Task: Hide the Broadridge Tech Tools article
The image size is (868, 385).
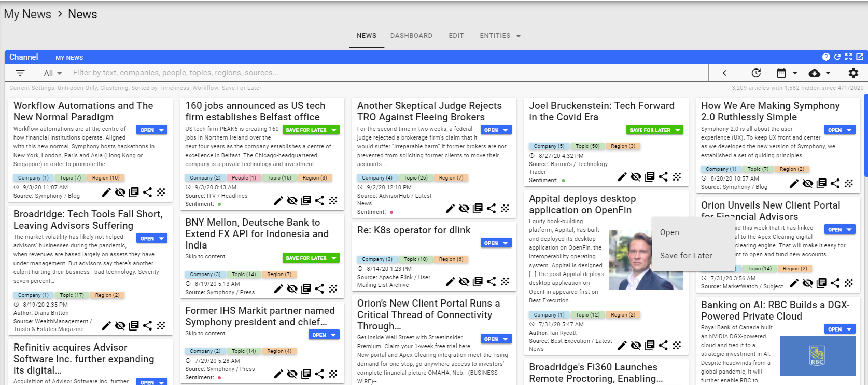Action: (120, 326)
